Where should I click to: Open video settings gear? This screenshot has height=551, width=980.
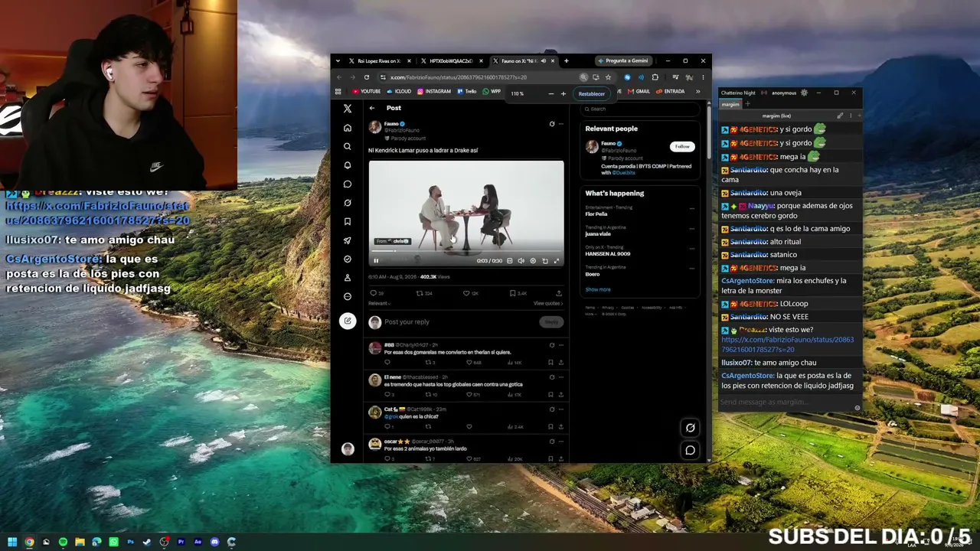(533, 261)
